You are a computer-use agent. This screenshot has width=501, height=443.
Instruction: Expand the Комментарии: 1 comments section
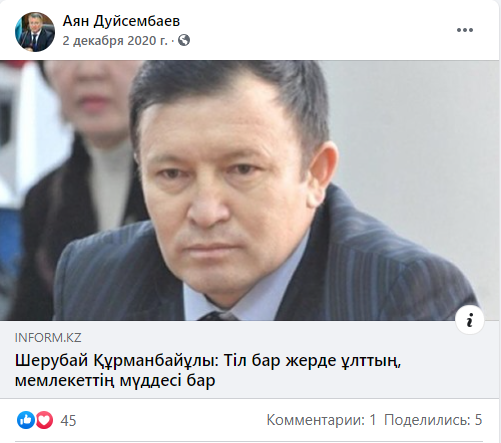coord(321,420)
